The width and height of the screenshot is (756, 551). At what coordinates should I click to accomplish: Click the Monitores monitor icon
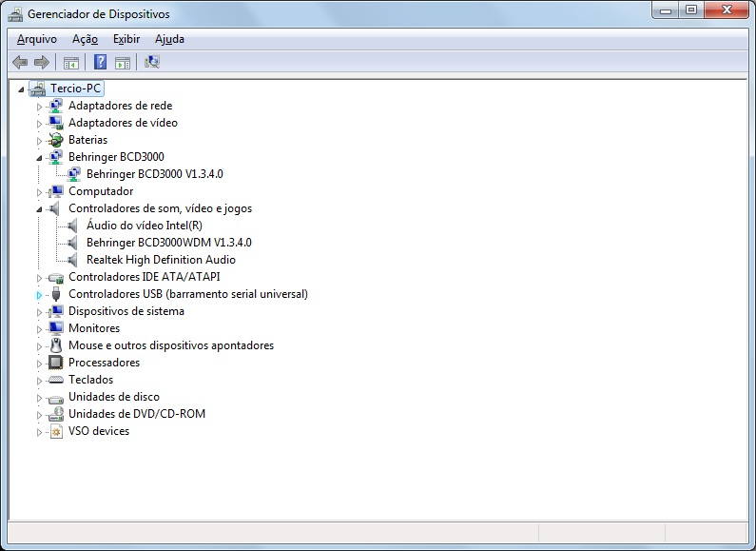pos(56,328)
